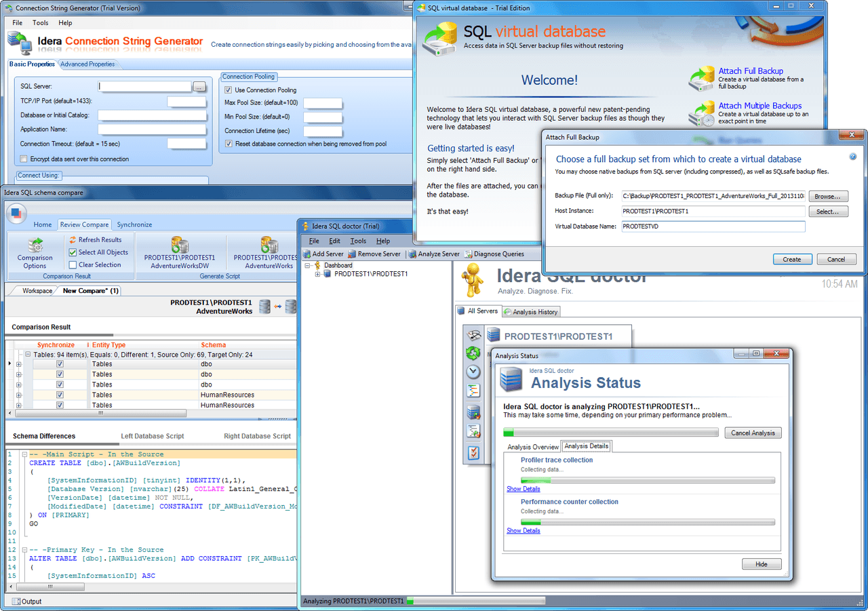Click Analyze Server in SQL doctor toolbar
This screenshot has width=868, height=611.
(435, 254)
